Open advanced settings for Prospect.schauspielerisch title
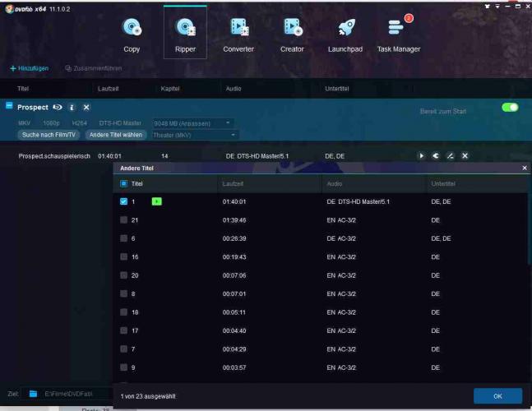532x411 pixels. click(436, 156)
